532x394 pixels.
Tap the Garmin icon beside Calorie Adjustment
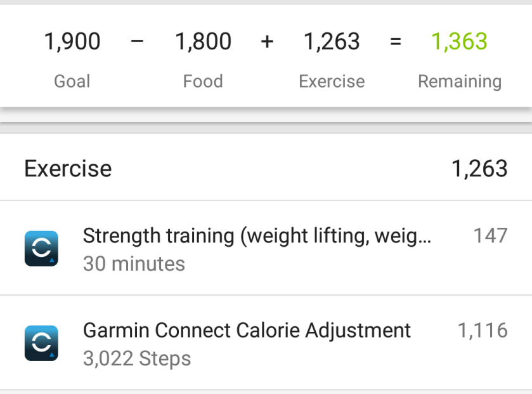41,343
